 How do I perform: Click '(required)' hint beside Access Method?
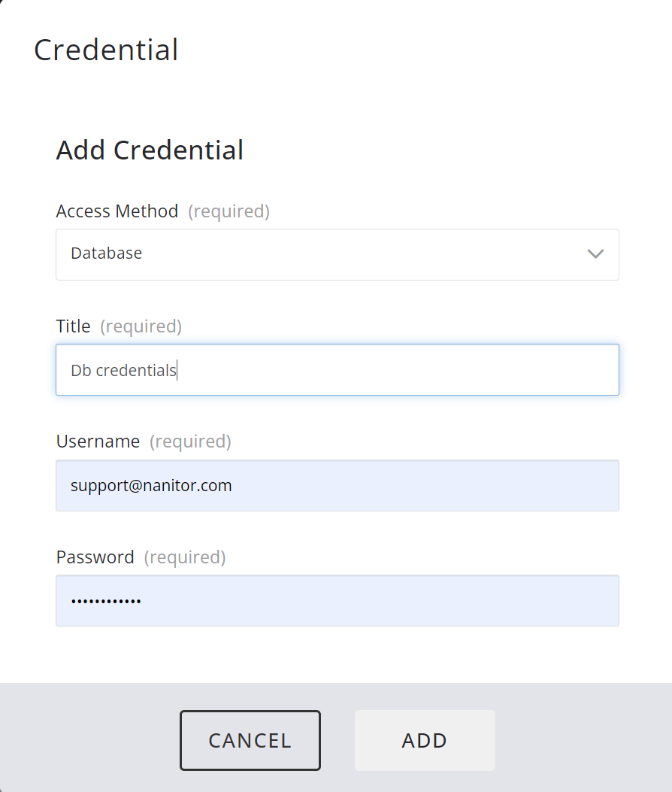[x=229, y=211]
